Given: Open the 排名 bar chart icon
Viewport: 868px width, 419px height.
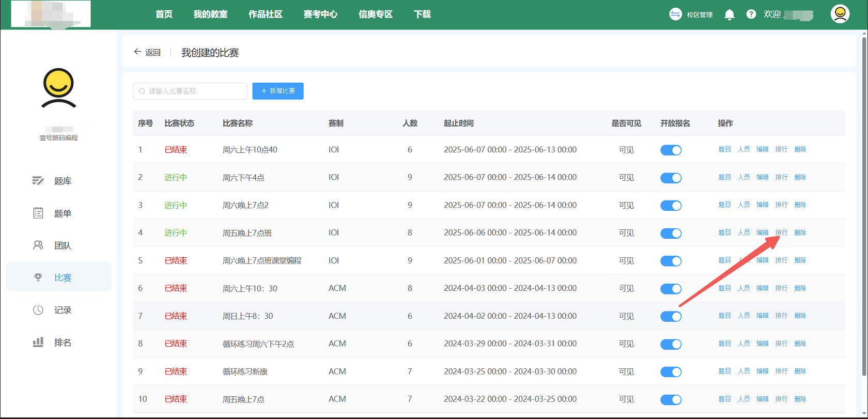Looking at the screenshot, I should [38, 342].
